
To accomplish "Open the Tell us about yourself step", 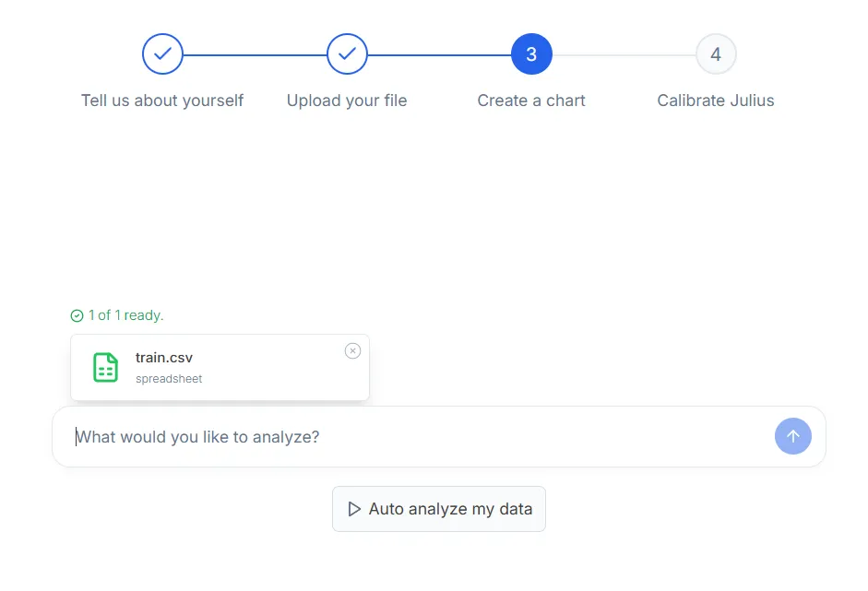I will pos(162,100).
